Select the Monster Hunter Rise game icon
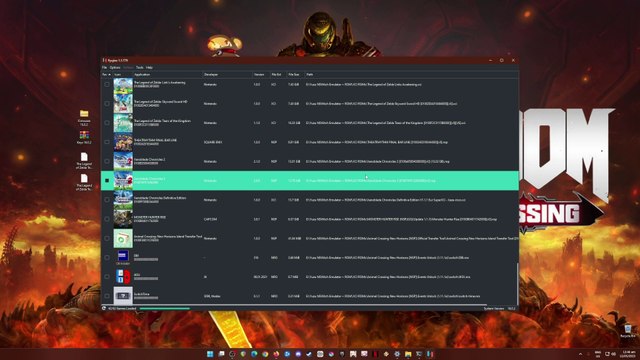 [123, 219]
